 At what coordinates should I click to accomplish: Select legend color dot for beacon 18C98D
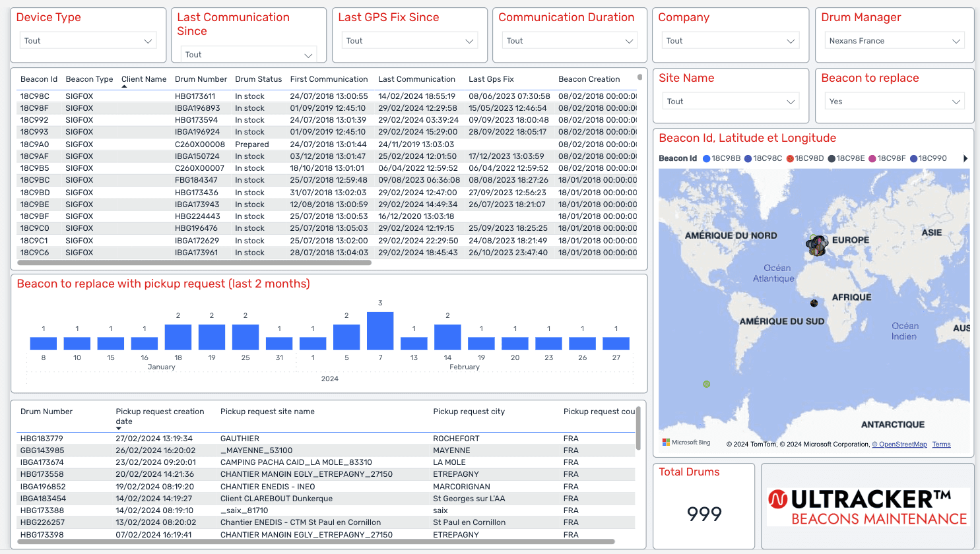(790, 158)
